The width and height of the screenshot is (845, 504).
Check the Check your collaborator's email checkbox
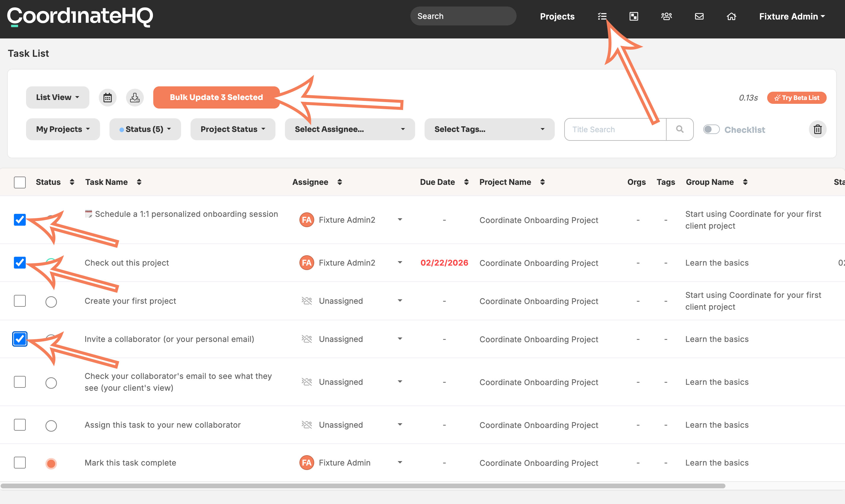point(20,382)
